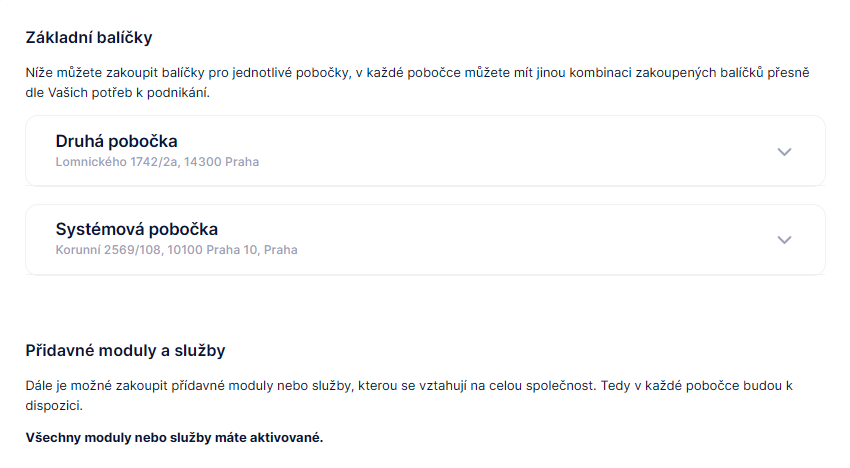Open the Druhá pobočka branch title

tap(116, 141)
